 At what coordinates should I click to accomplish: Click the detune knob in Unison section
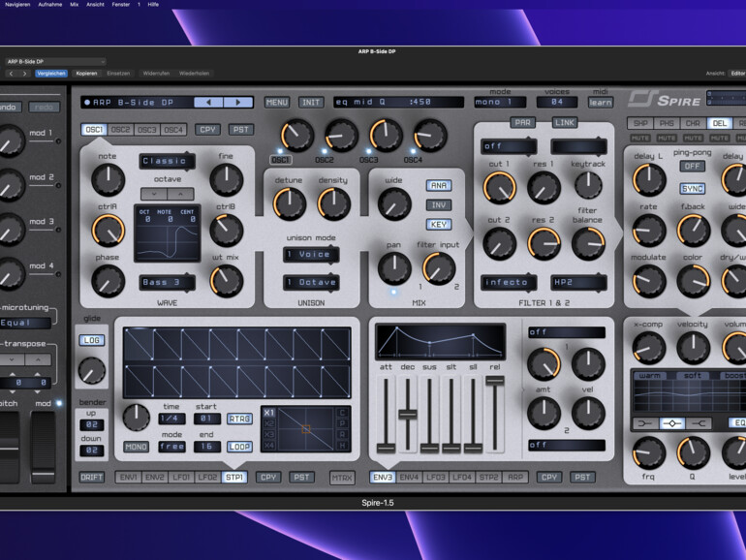point(289,203)
